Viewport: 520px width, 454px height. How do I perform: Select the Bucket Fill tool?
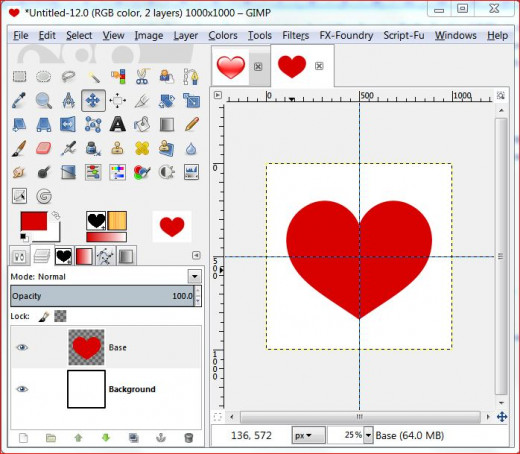pos(142,124)
